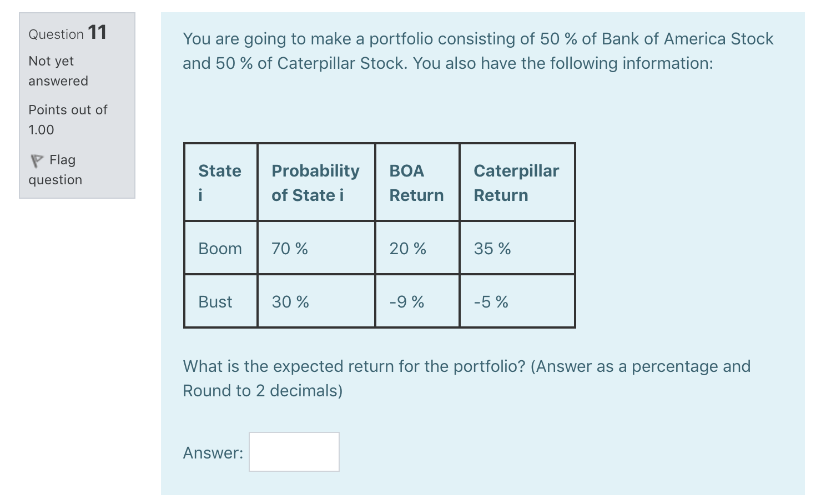
Task: Click the flag icon beside 'Flag question'
Action: (x=37, y=161)
